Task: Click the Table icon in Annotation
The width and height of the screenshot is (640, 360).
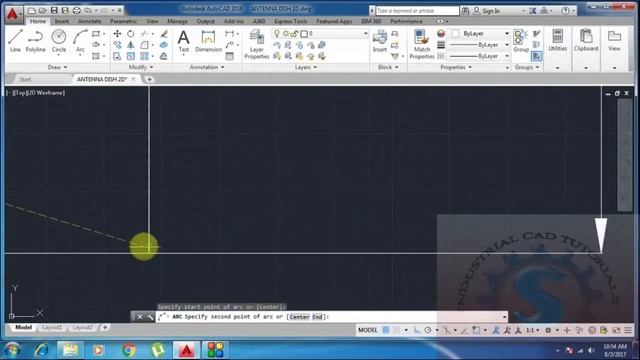Action: (x=230, y=56)
